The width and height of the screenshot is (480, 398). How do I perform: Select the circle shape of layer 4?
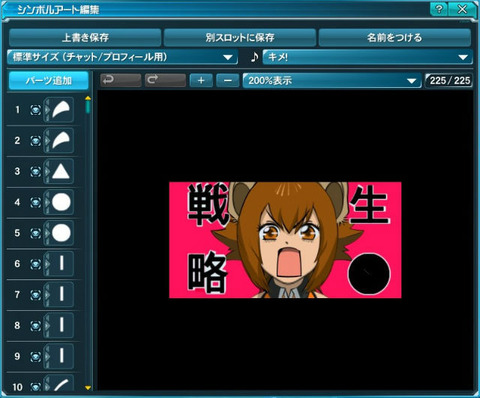(61, 202)
